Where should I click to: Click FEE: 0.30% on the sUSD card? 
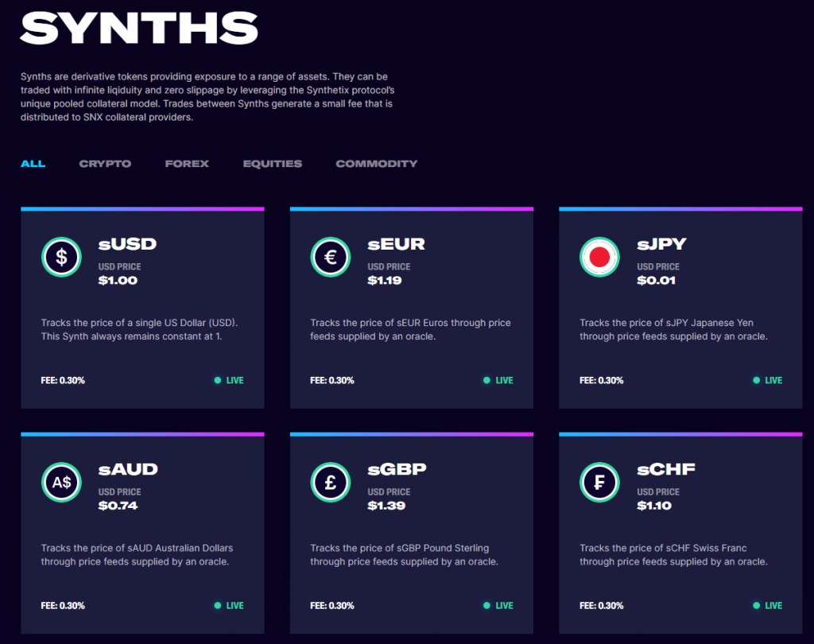[x=63, y=380]
